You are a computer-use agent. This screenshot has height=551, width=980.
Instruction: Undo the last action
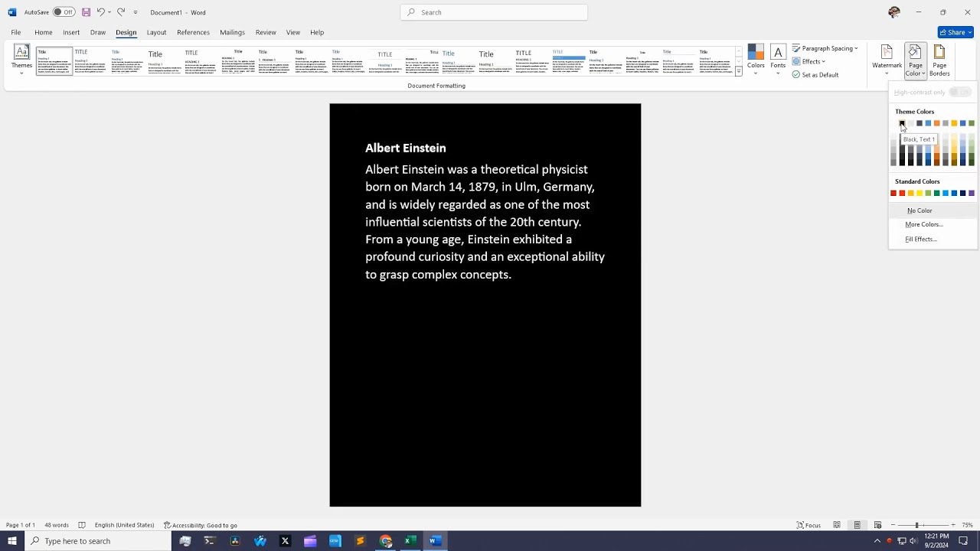100,12
